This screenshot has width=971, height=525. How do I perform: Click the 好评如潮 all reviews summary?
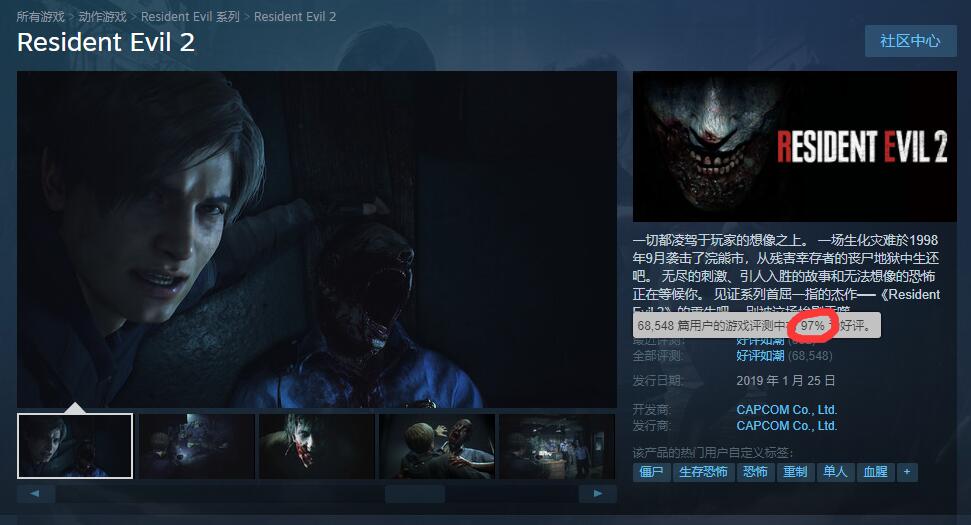(760, 355)
